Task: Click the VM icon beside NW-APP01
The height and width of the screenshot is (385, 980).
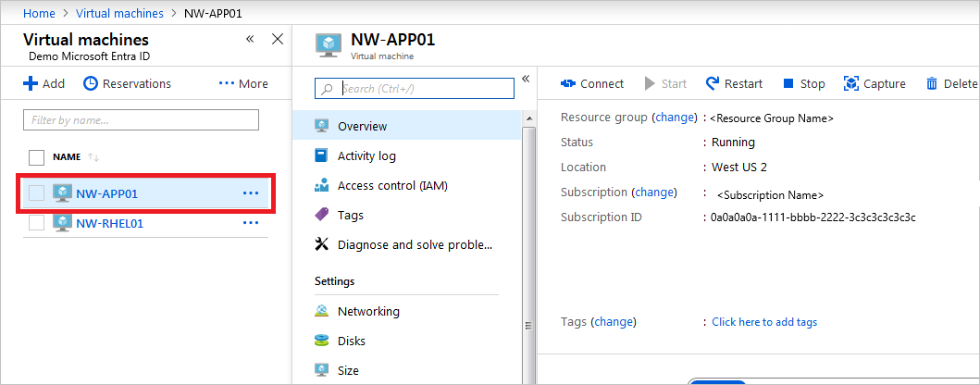Action: (62, 193)
